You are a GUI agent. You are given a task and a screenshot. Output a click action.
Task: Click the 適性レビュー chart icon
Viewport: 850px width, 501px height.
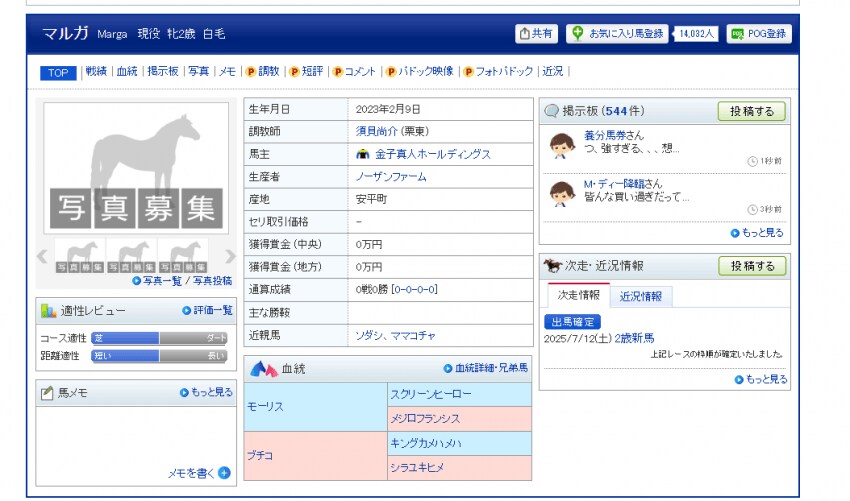pos(48,311)
